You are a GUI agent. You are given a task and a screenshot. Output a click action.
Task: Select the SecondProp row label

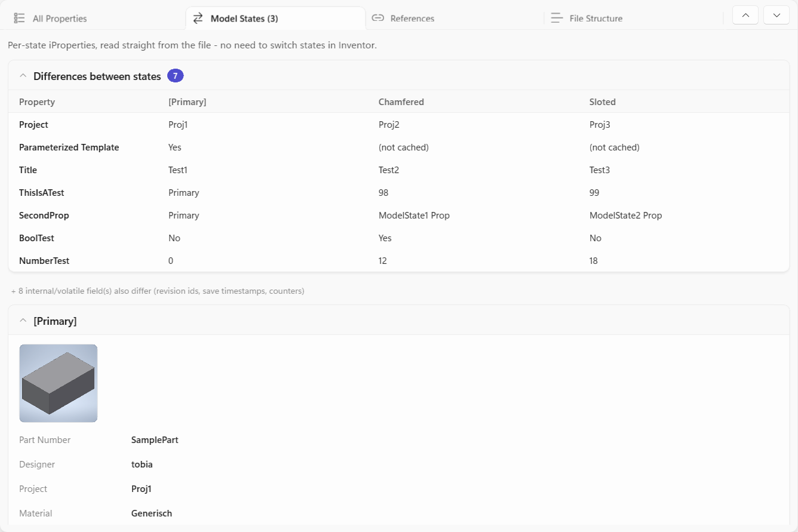point(44,216)
